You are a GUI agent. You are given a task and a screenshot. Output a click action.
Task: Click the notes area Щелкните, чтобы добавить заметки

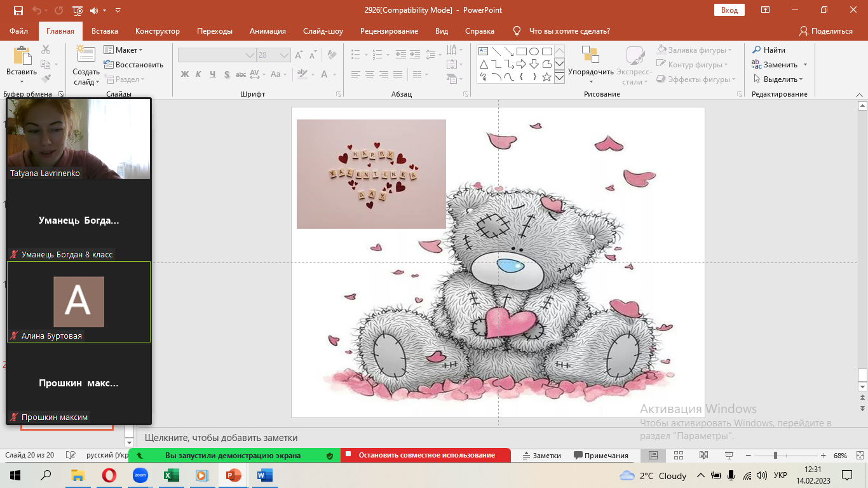pos(221,438)
